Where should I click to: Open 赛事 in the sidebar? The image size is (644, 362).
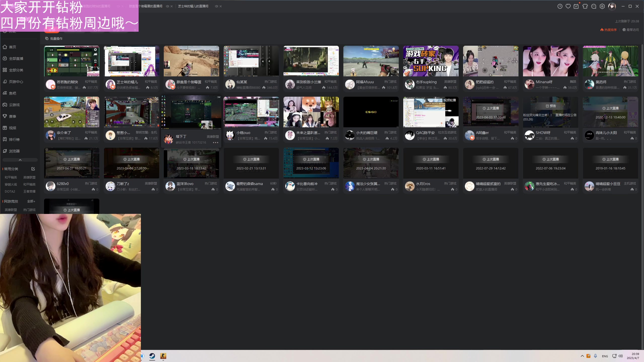(10, 116)
